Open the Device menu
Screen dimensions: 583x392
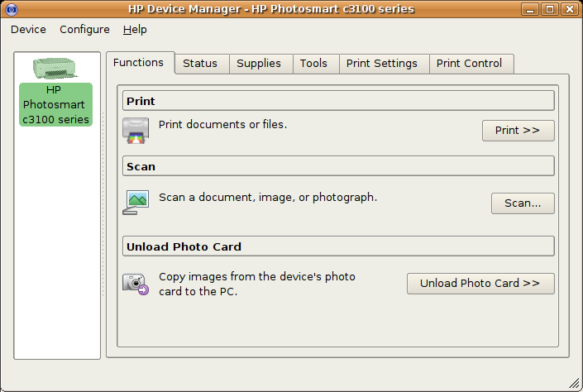tap(28, 30)
